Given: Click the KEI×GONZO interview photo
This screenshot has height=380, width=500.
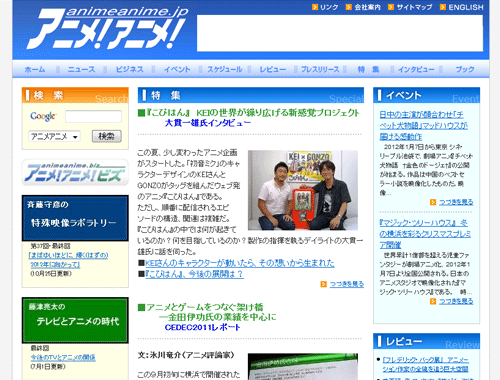Looking at the screenshot, I should 303,190.
